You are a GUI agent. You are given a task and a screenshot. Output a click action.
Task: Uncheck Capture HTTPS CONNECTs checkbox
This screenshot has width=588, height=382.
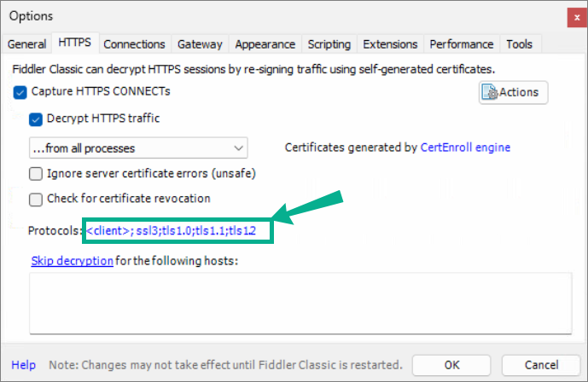click(20, 92)
